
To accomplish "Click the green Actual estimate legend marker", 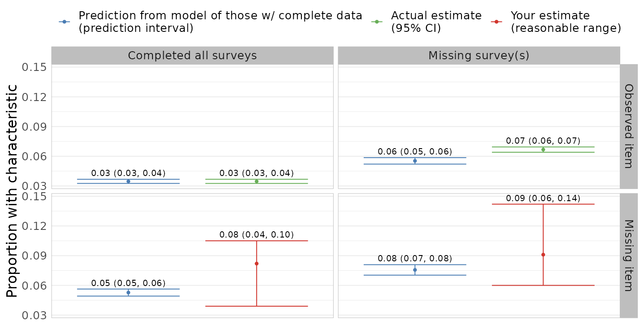I will (x=377, y=22).
